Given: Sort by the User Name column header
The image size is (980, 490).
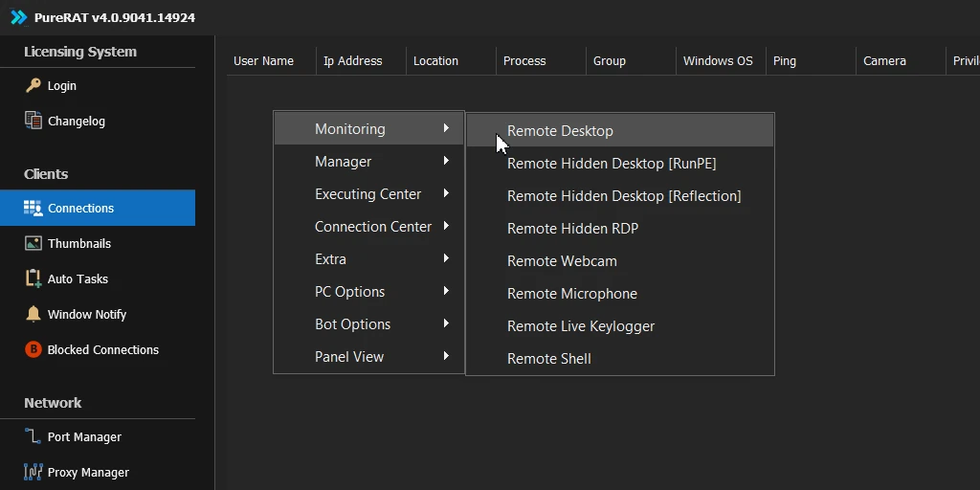Looking at the screenshot, I should click(271, 60).
